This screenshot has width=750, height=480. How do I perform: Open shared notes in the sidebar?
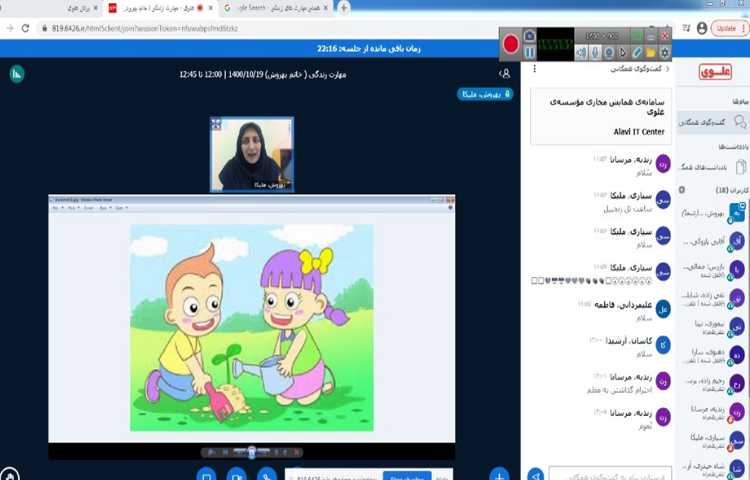click(x=712, y=167)
